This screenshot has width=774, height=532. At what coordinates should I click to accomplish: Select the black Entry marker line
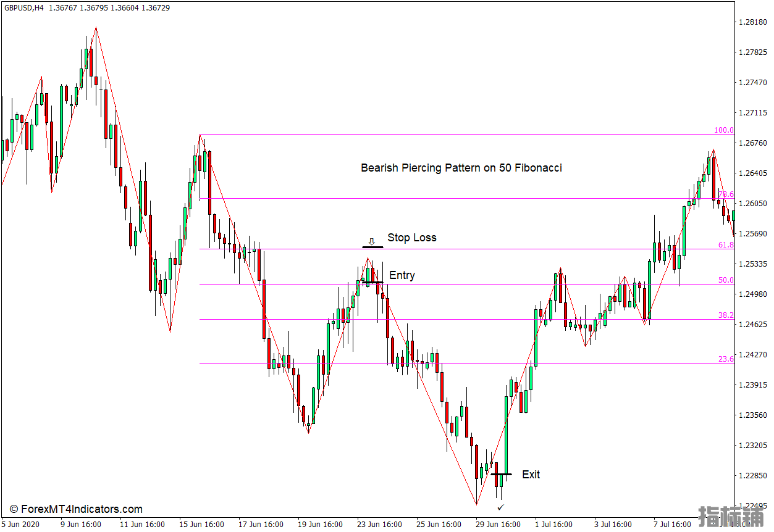click(x=372, y=282)
